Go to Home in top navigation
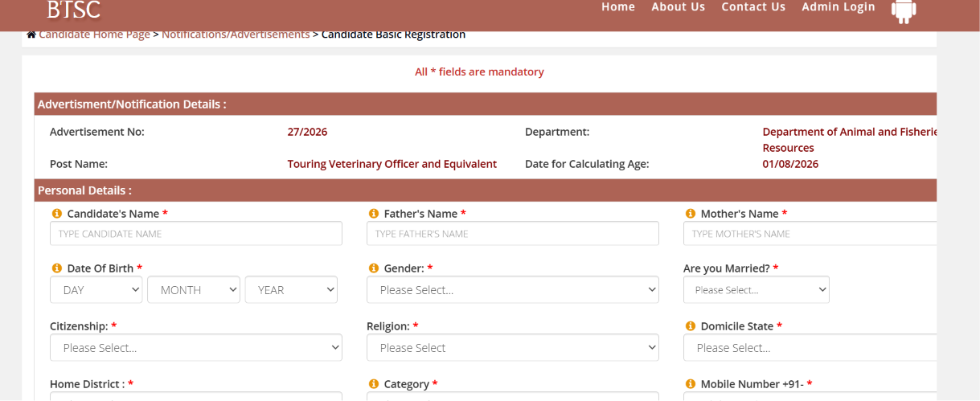 [x=618, y=7]
